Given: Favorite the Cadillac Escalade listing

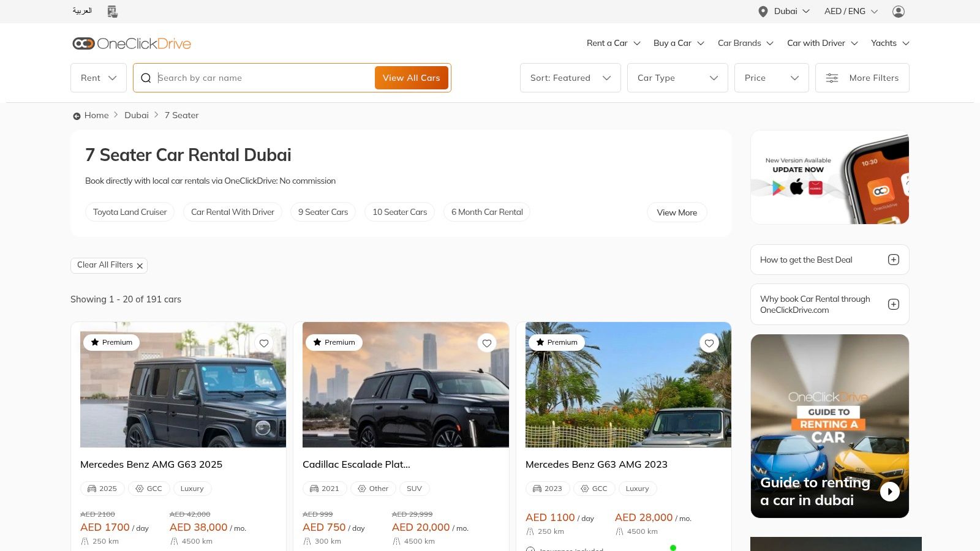Looking at the screenshot, I should pos(487,343).
